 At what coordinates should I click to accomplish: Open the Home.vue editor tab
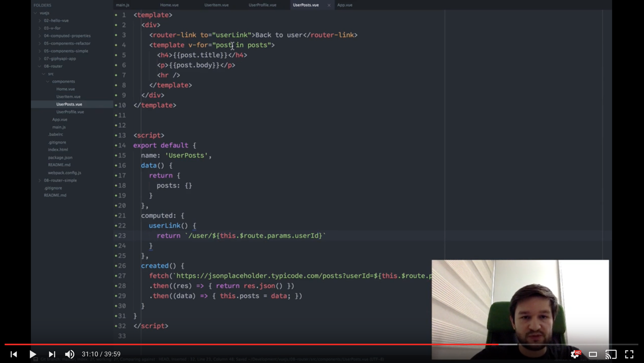pos(169,5)
